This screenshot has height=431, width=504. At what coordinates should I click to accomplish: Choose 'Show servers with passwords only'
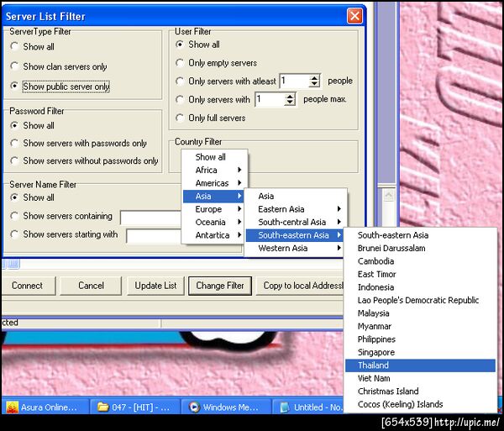(x=14, y=143)
